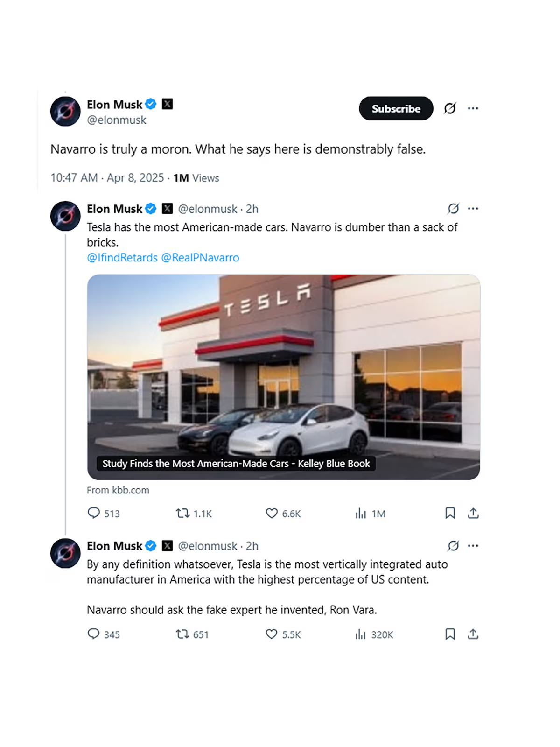Screen dimensions: 560x747
Task: Reply to the post with 513 comments
Action: (94, 513)
